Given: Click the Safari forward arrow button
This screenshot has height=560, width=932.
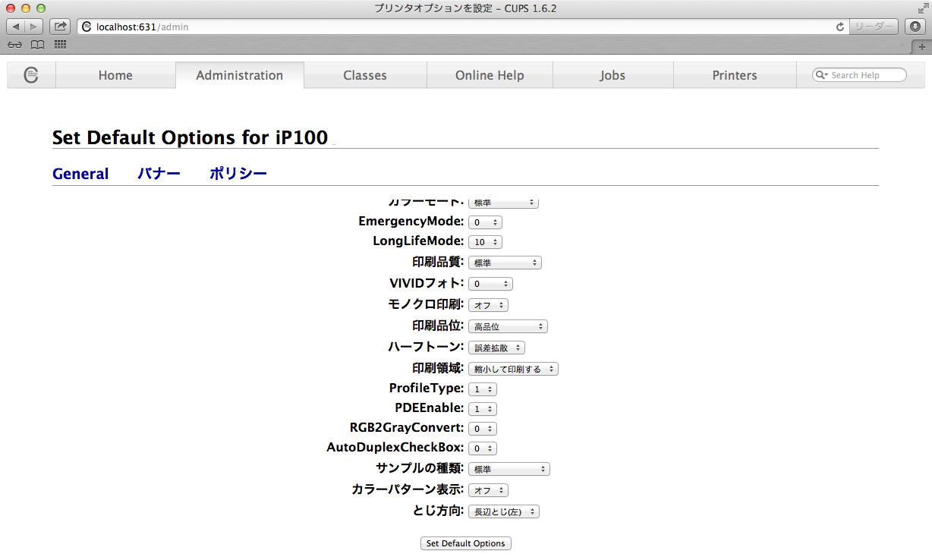Looking at the screenshot, I should (x=35, y=27).
